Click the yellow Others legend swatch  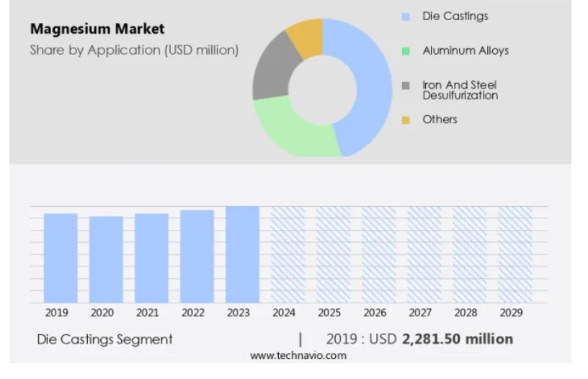click(x=406, y=120)
